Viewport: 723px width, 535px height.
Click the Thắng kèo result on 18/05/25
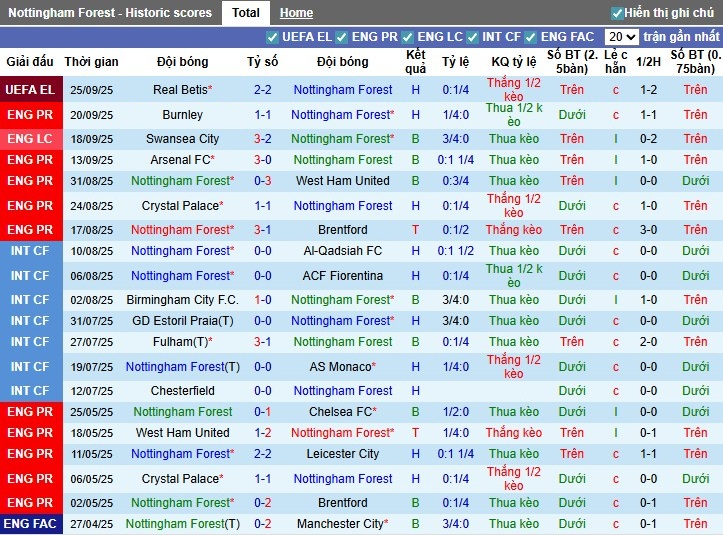514,433
